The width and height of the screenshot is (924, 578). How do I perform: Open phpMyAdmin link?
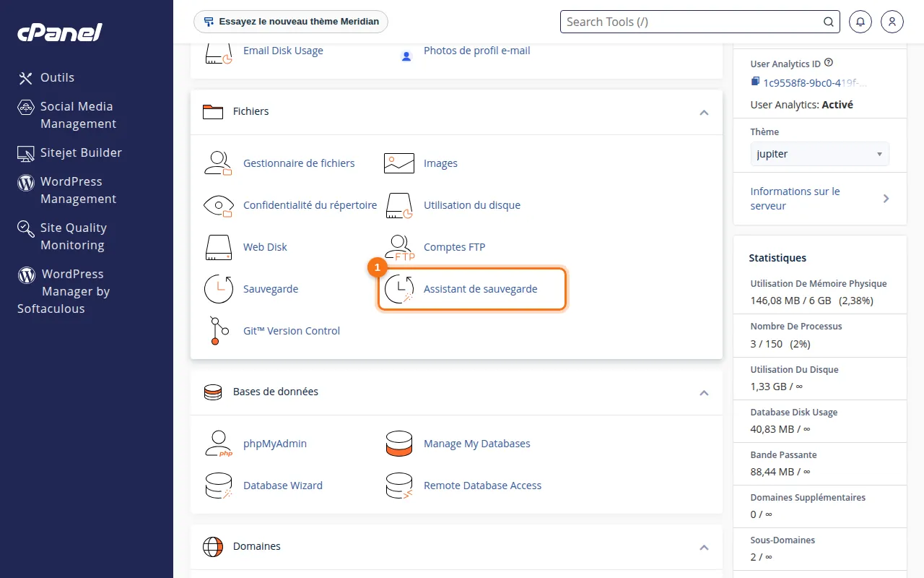tap(275, 444)
